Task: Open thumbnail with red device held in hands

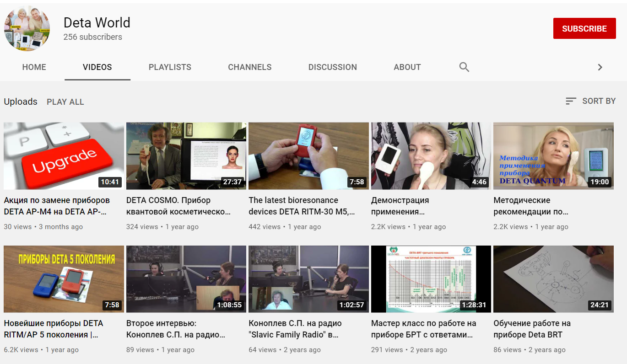Action: point(308,156)
